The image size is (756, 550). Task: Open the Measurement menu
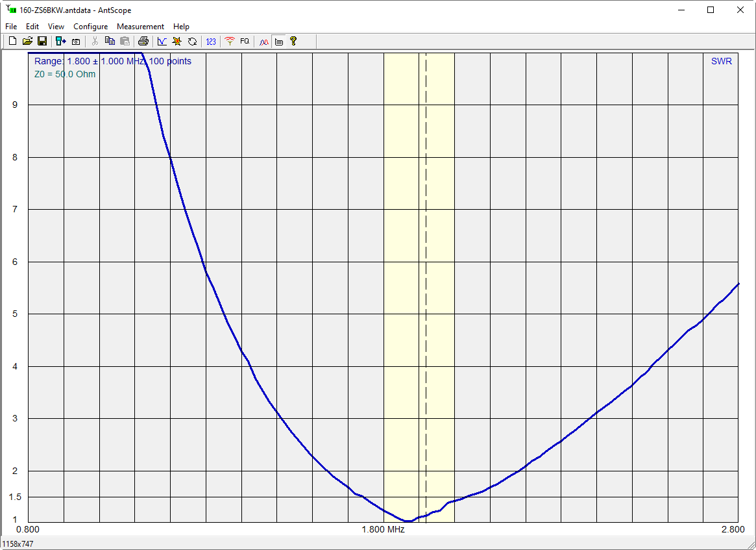coord(140,27)
